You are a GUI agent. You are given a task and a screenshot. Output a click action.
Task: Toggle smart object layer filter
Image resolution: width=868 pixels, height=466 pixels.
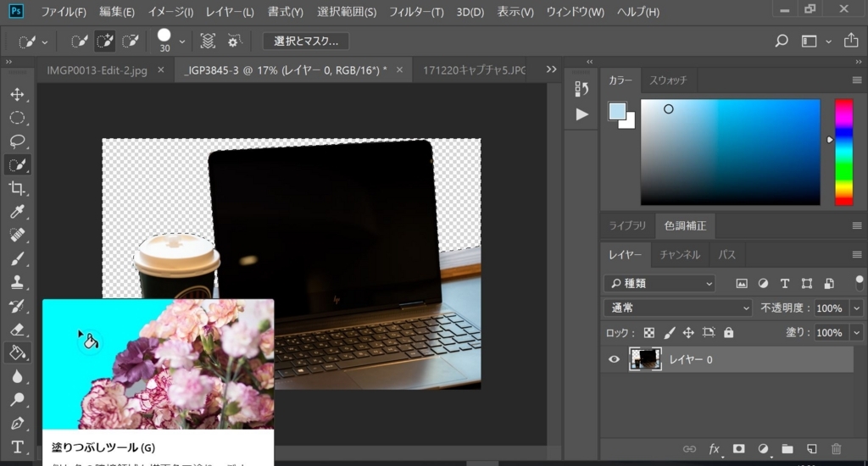tap(829, 283)
